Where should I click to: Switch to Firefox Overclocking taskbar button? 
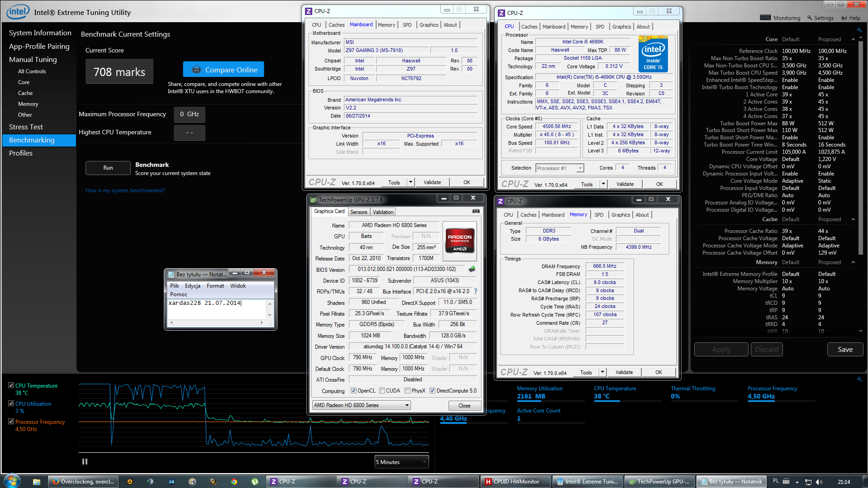point(83,482)
